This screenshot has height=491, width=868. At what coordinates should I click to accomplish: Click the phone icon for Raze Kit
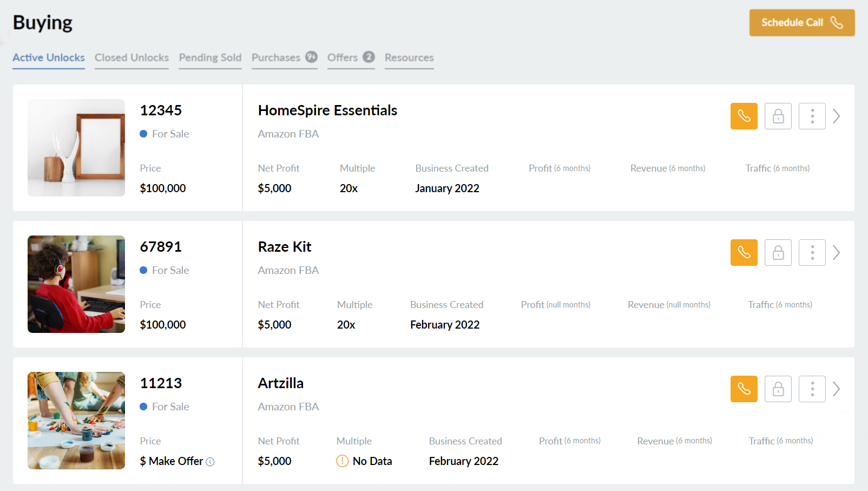(x=744, y=252)
